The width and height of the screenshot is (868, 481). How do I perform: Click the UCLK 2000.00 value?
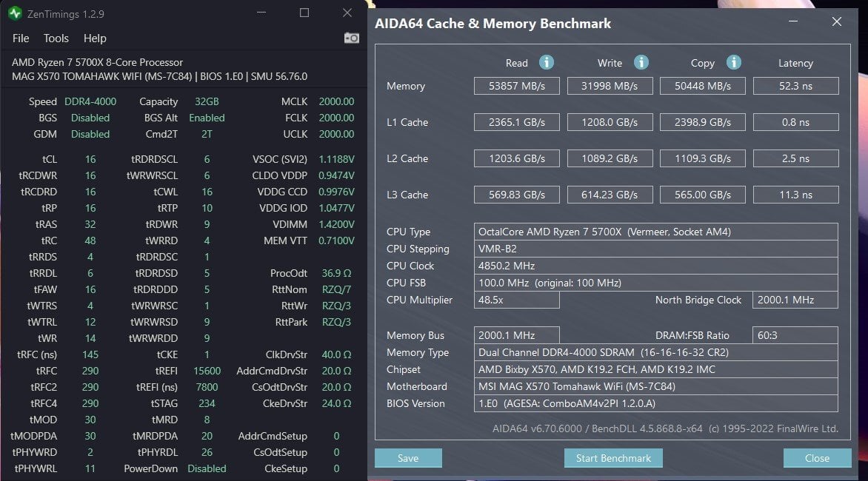tap(336, 135)
